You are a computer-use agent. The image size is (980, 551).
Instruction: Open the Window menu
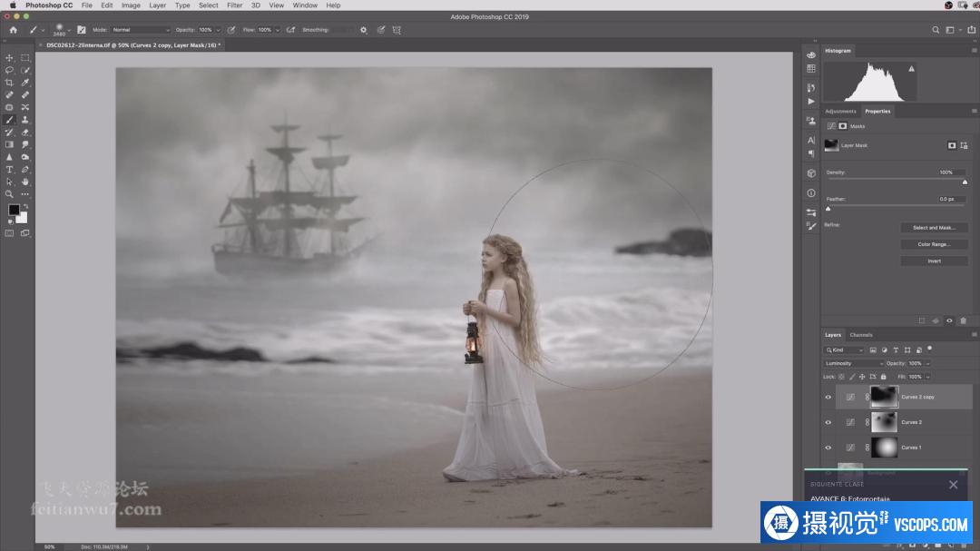tap(305, 5)
